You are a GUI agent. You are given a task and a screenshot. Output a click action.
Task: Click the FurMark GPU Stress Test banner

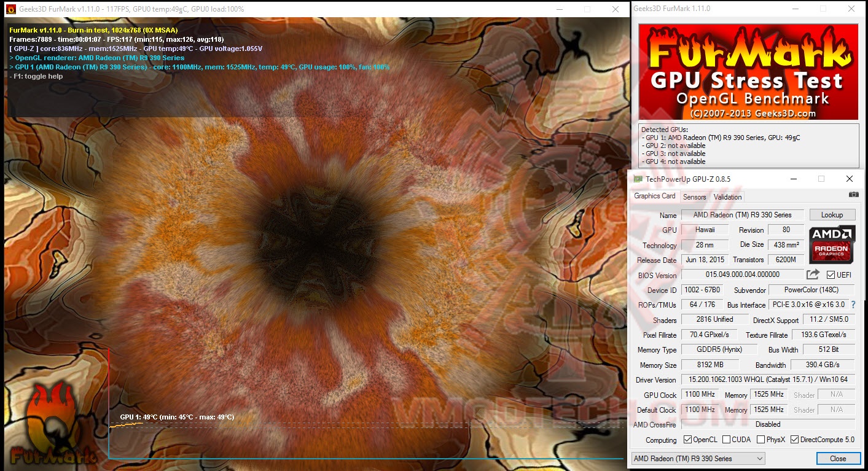pos(748,72)
